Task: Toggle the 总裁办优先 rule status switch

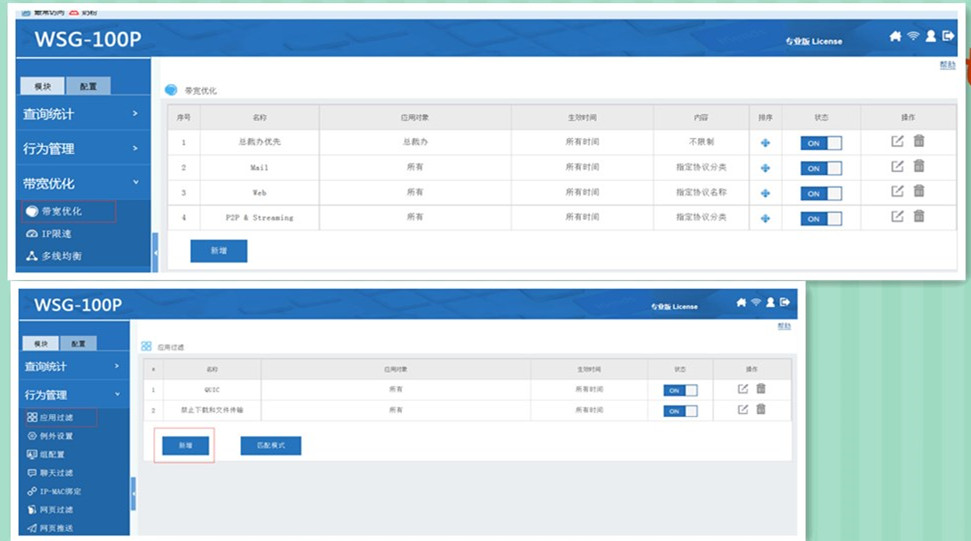Action: (820, 143)
